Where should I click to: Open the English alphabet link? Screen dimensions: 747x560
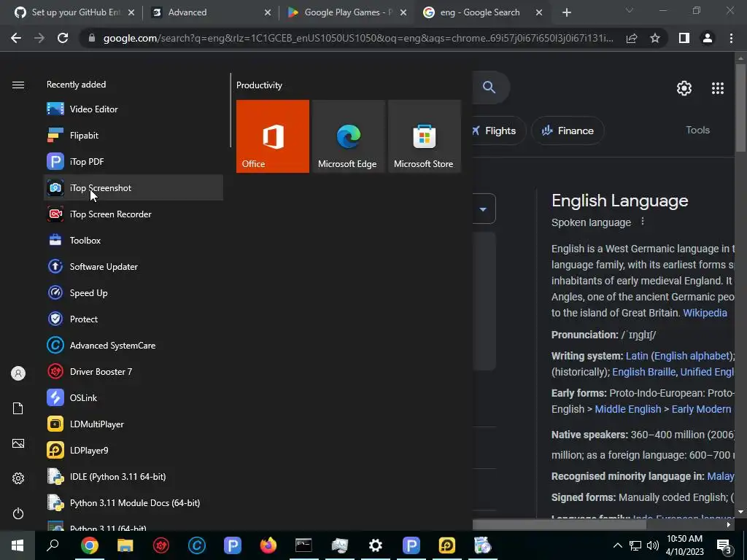coord(692,356)
